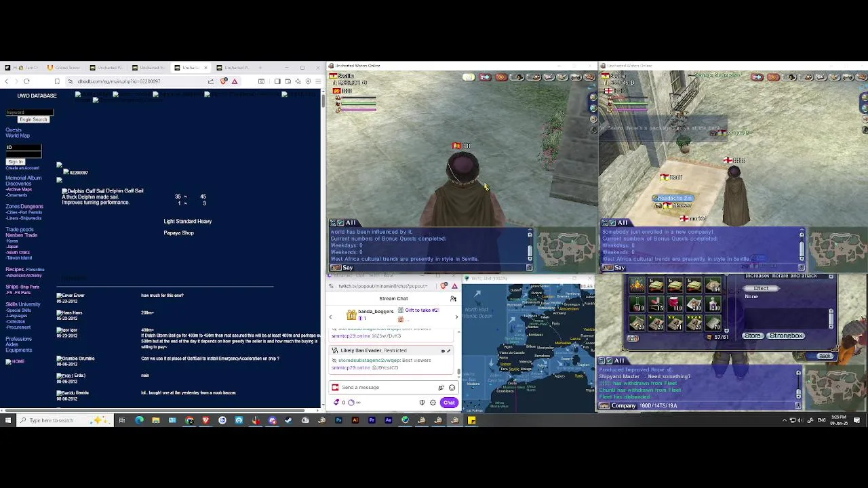Open the Nanban Trade link
This screenshot has height=488, width=868.
(x=21, y=235)
